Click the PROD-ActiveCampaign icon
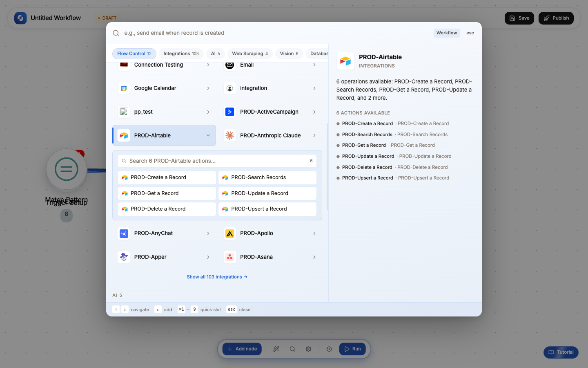The image size is (588, 368). pyautogui.click(x=230, y=112)
